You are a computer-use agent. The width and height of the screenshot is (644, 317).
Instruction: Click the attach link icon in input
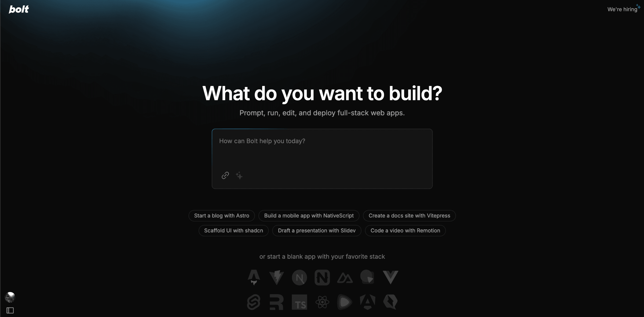pyautogui.click(x=225, y=176)
